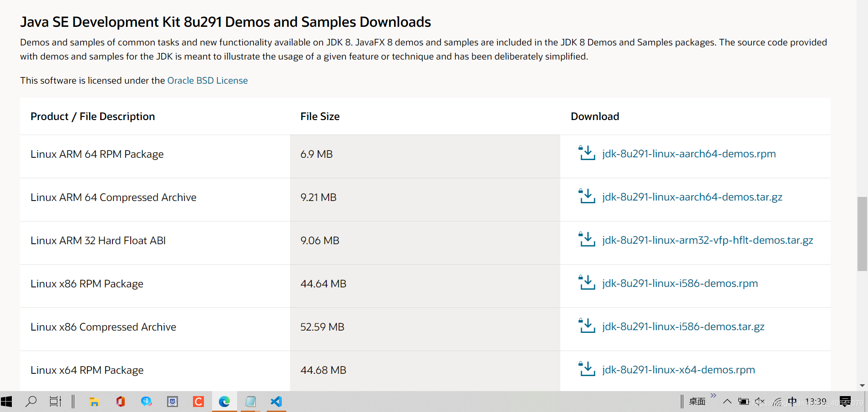Download jdk-8u291-linux-arm32-vfp-hflt-demos.tar.gz link
Image resolution: width=868 pixels, height=412 pixels.
707,240
